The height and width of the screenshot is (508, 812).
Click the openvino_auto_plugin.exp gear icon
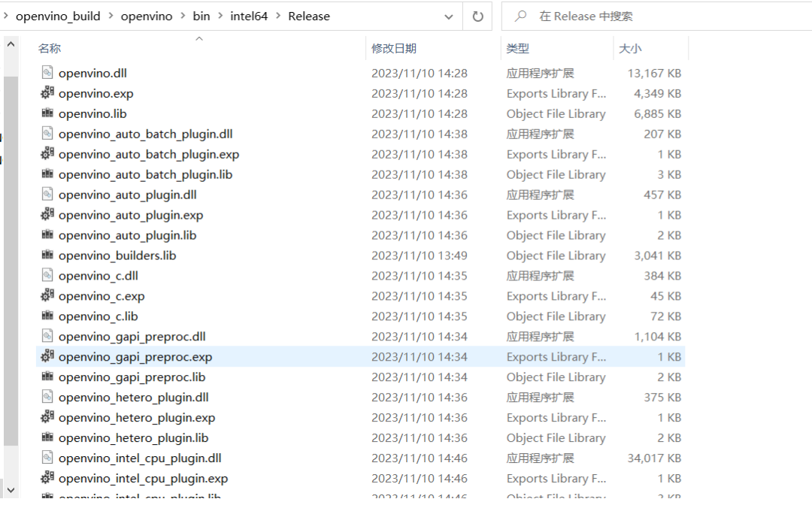point(47,214)
